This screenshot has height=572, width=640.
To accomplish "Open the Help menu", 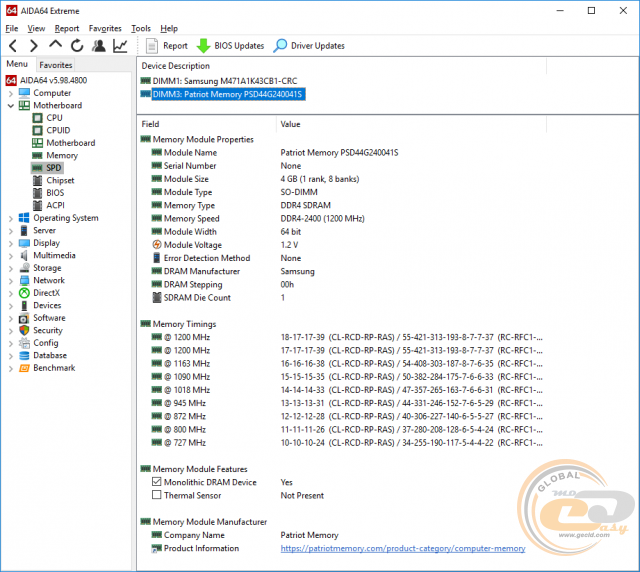I will [x=169, y=29].
